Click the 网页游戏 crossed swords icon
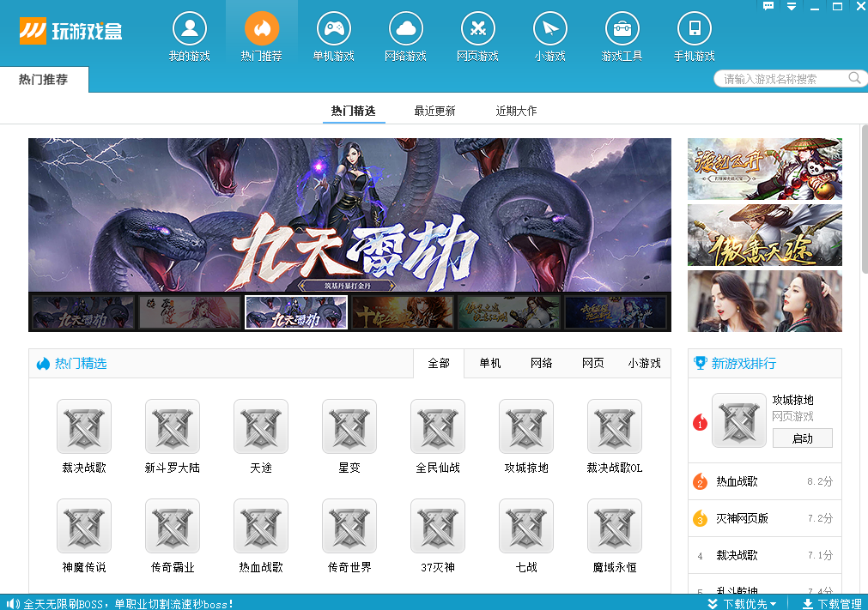The width and height of the screenshot is (868, 610). pyautogui.click(x=478, y=30)
